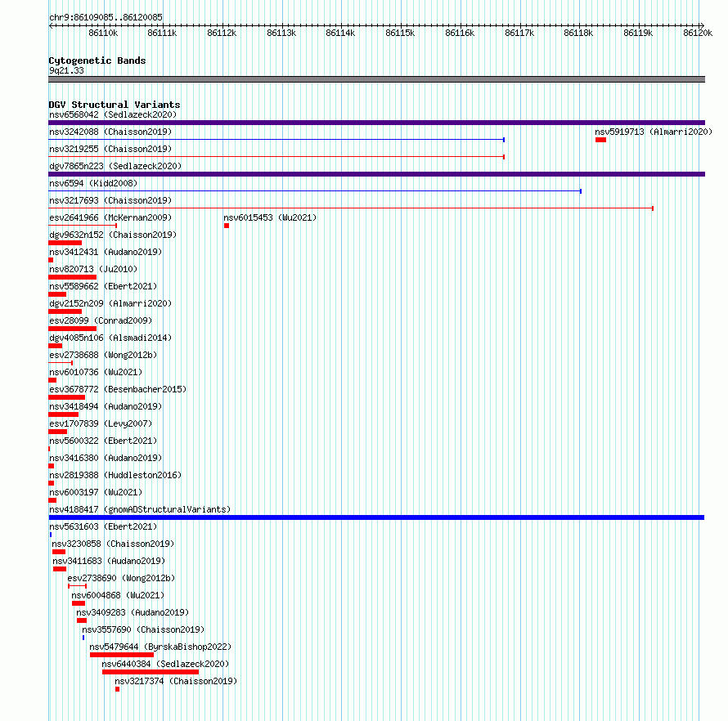Click the nsv6594 (Kidd2008) label

93,183
